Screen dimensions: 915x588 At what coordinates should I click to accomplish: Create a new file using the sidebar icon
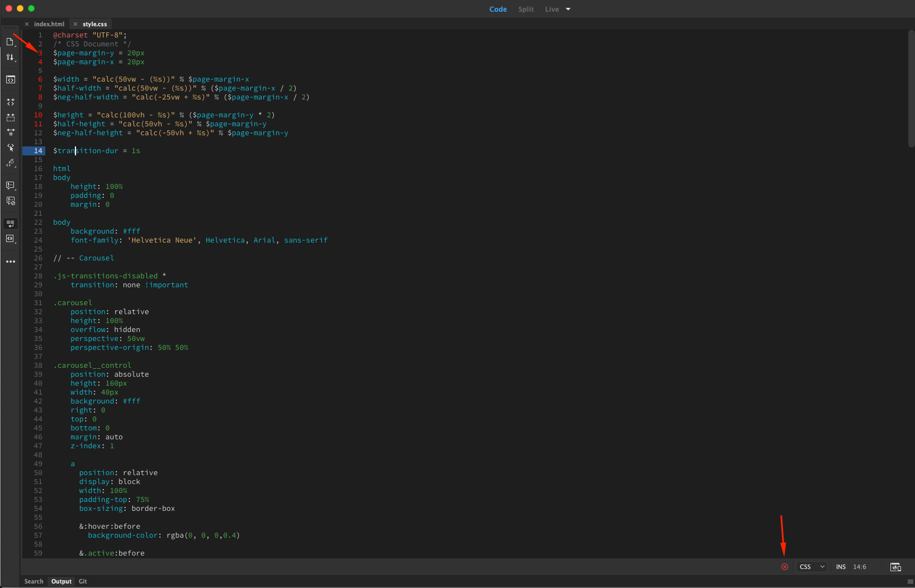10,41
